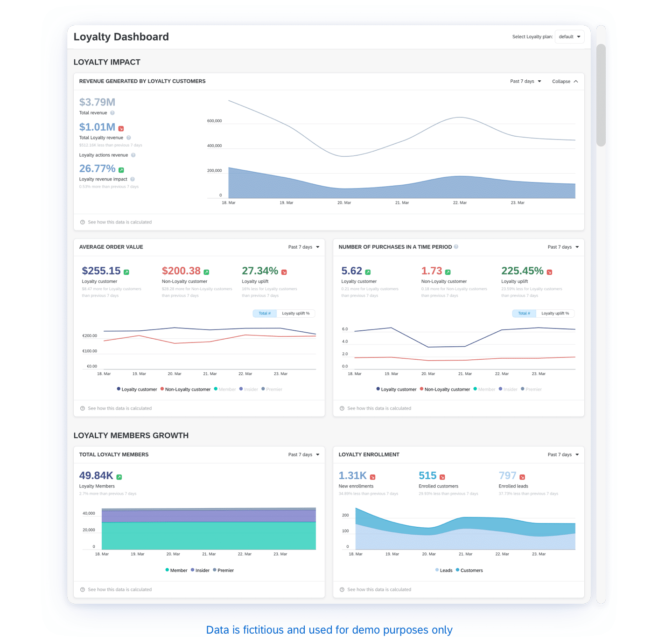Select Total # tab in Average Order Value
This screenshot has width=672, height=642.
point(265,314)
